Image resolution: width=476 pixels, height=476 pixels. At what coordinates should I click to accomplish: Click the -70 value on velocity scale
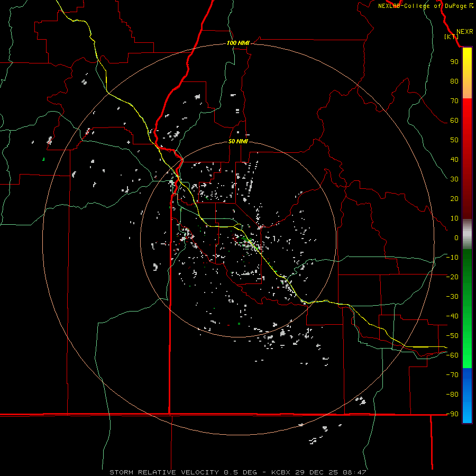pyautogui.click(x=452, y=375)
